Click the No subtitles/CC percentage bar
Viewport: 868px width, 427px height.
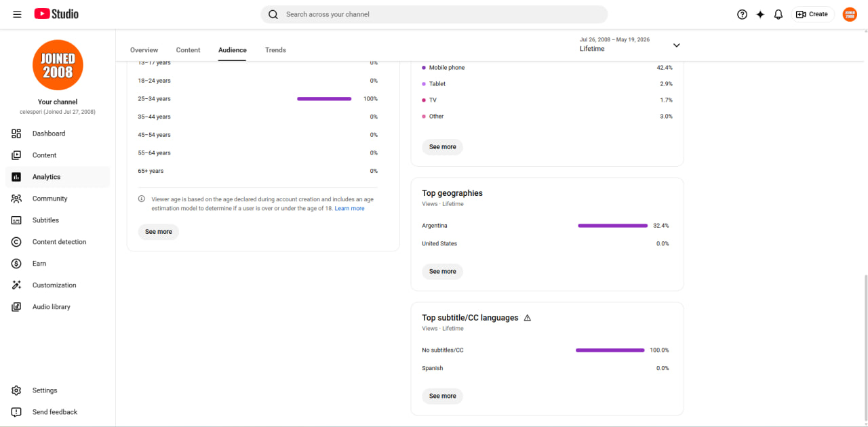(610, 350)
